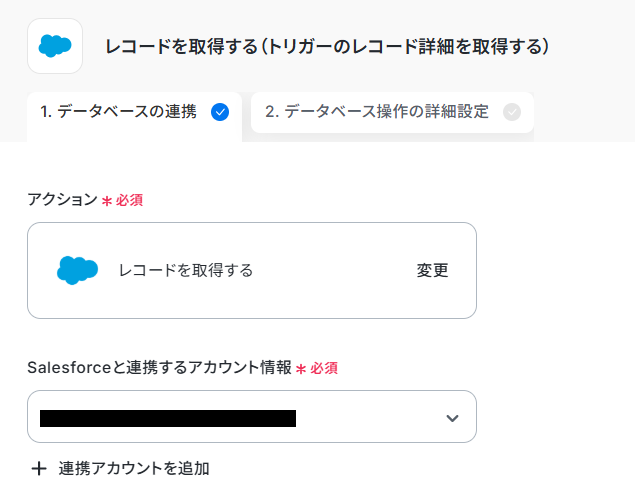Click the 必須 marker next to アクション

[x=129, y=200]
